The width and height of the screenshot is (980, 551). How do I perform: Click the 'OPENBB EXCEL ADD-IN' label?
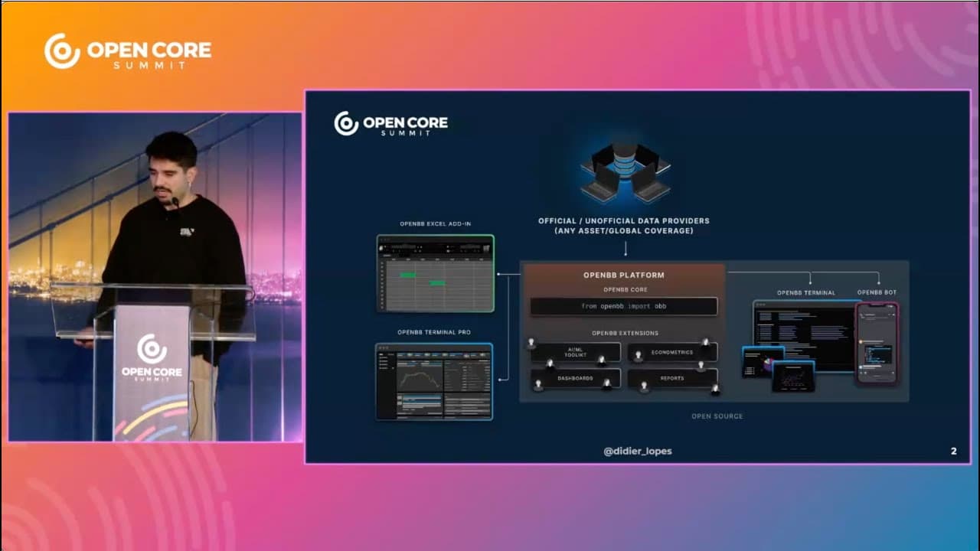[435, 224]
